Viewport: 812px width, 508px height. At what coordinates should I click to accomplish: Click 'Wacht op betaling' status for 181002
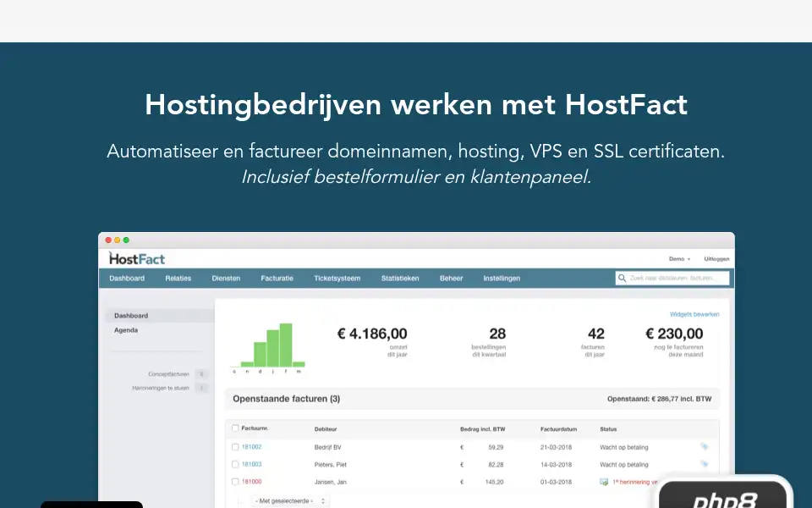tap(624, 447)
